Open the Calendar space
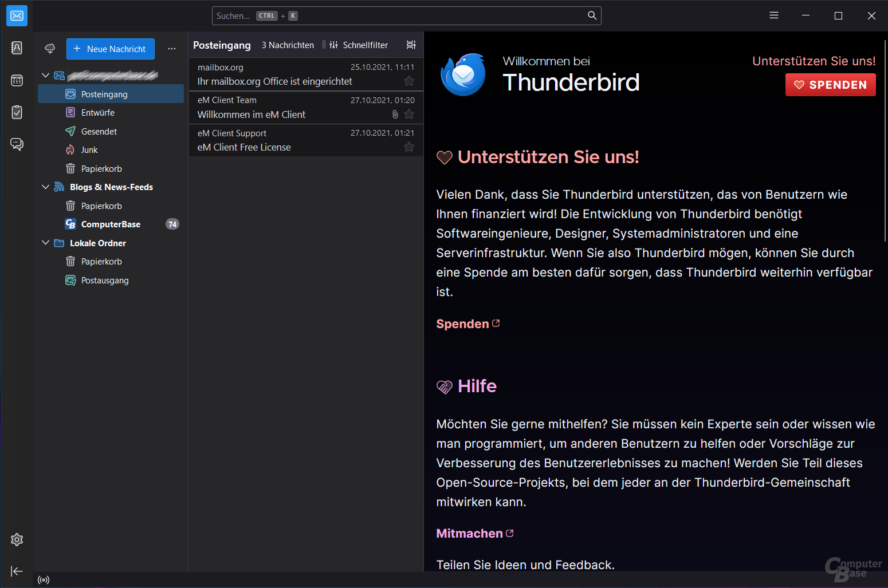The height and width of the screenshot is (588, 888). point(17,80)
